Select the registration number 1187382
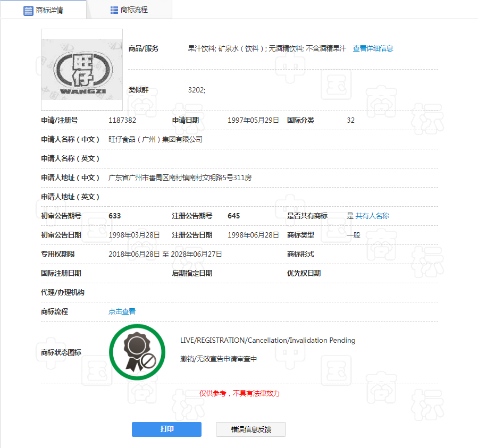The width and height of the screenshot is (478, 448). 122,121
